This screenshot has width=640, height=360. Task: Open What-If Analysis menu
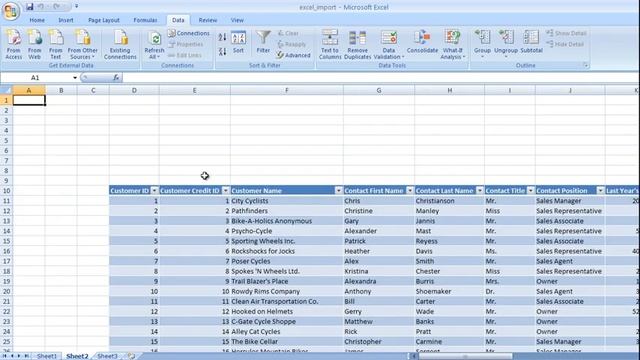pyautogui.click(x=452, y=44)
